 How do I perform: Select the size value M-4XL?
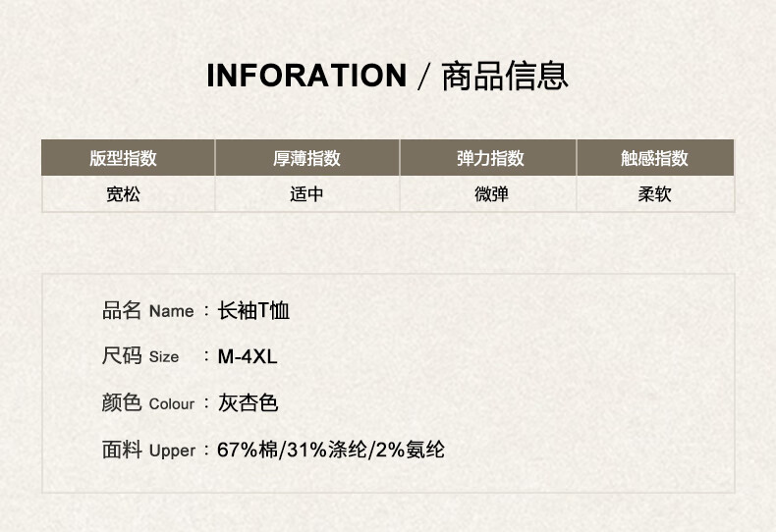(248, 356)
